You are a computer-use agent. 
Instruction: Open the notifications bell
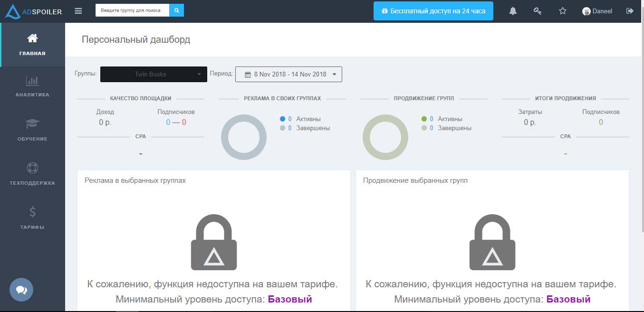point(513,11)
